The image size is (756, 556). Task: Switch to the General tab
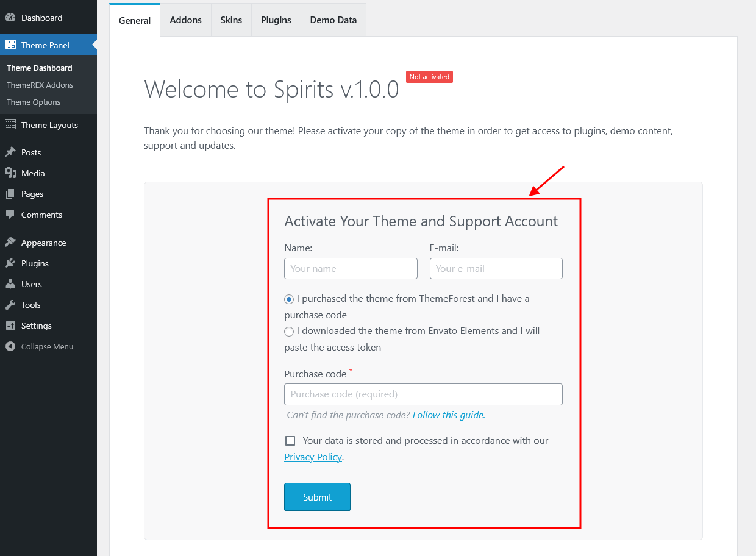coord(135,20)
